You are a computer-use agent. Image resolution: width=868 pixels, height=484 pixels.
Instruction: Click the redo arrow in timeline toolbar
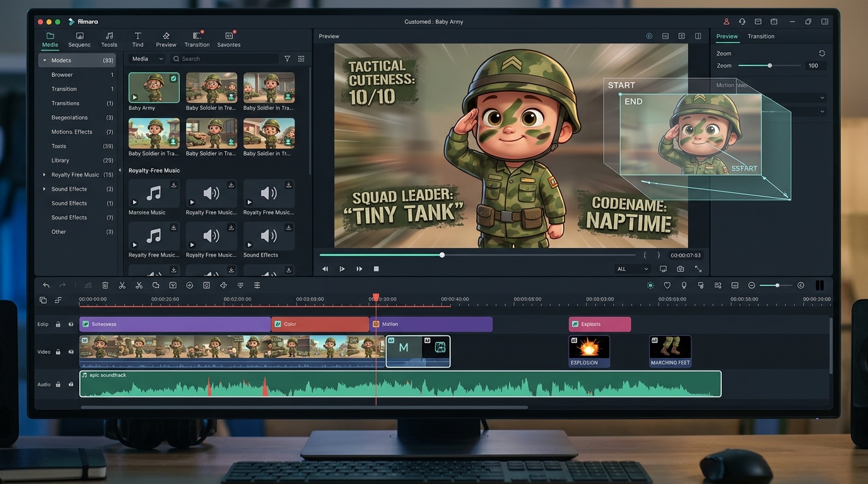point(62,285)
